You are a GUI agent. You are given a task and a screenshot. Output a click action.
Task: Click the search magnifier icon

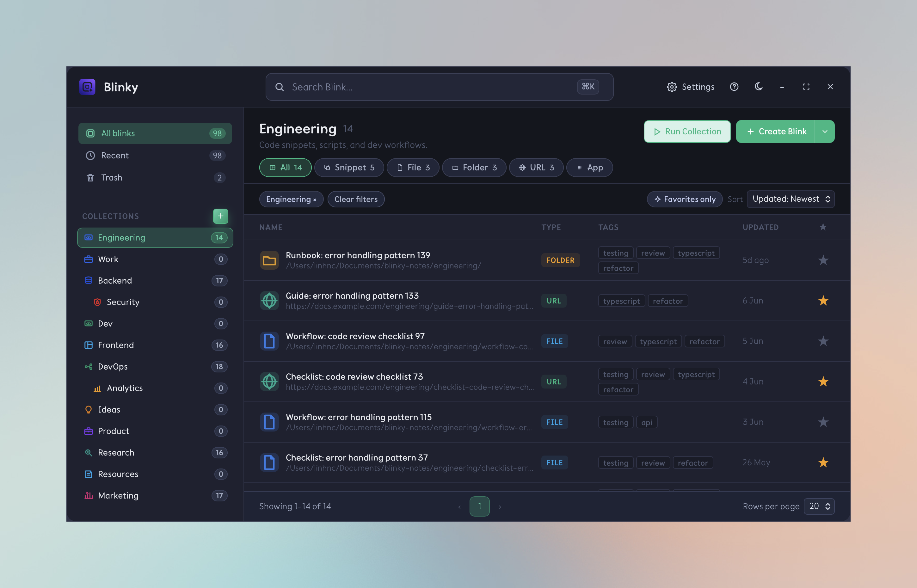(280, 87)
